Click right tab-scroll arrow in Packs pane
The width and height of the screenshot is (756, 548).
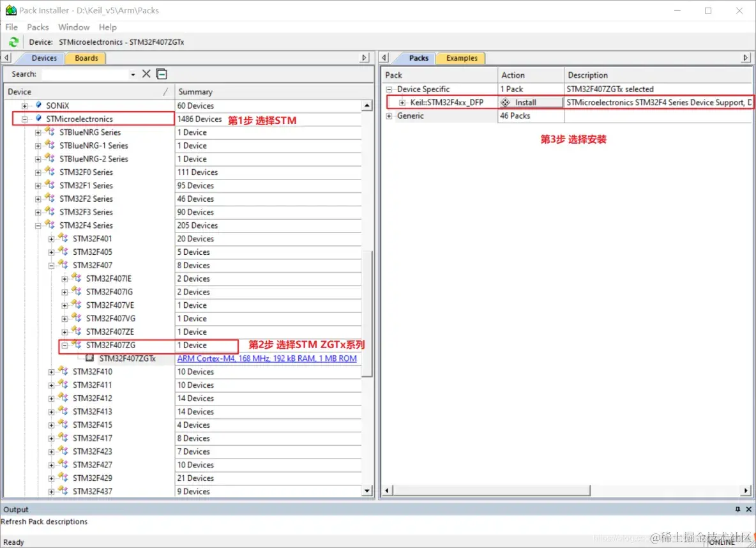(746, 58)
